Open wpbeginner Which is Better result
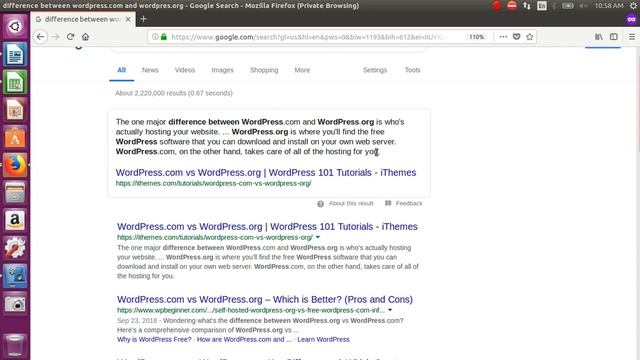The width and height of the screenshot is (640, 360). coord(265,300)
